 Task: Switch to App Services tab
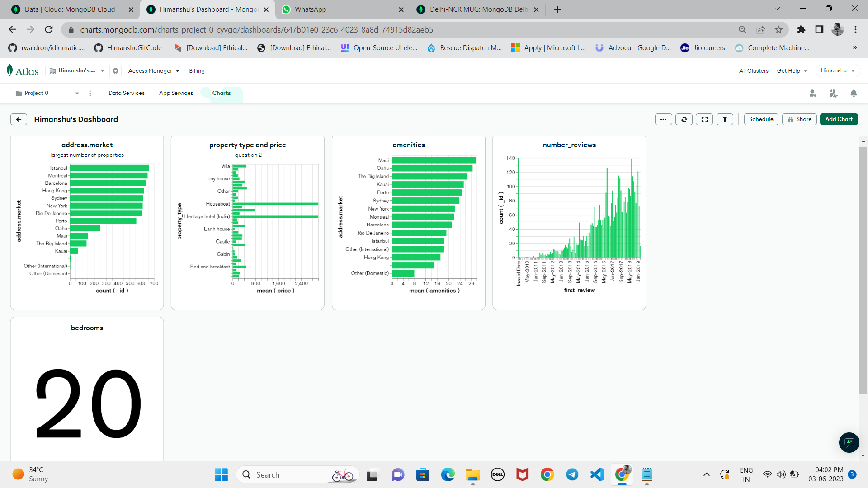tap(176, 93)
